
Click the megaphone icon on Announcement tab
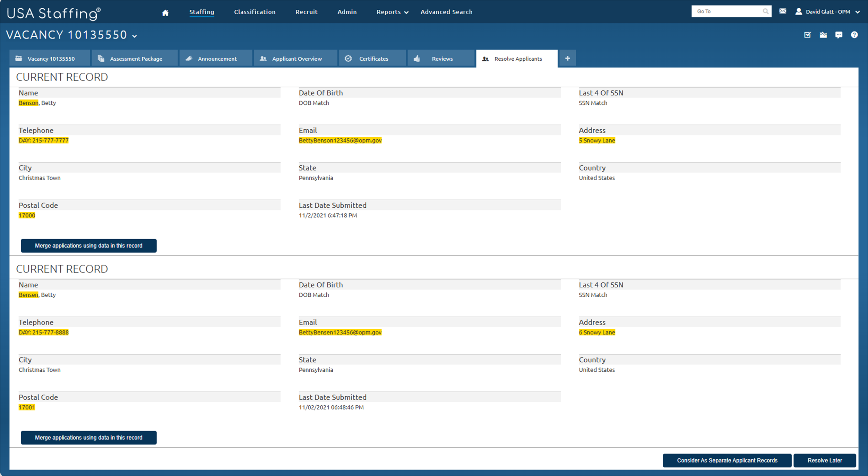click(x=189, y=58)
